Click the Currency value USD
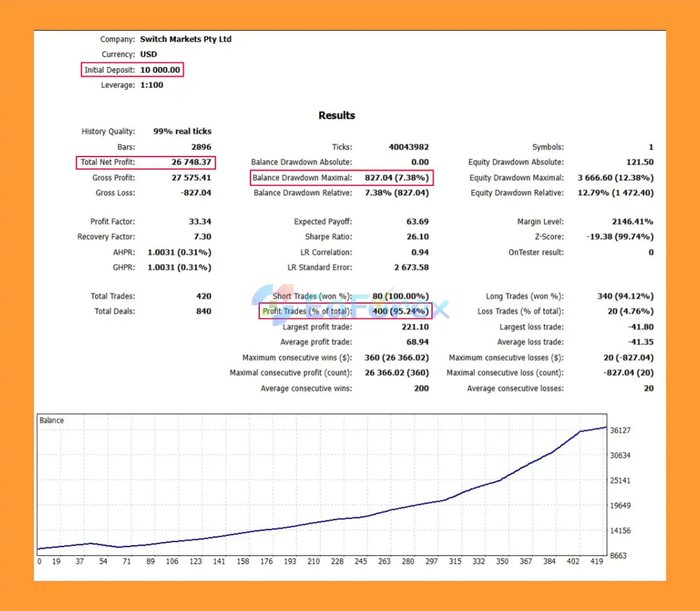 coord(148,55)
